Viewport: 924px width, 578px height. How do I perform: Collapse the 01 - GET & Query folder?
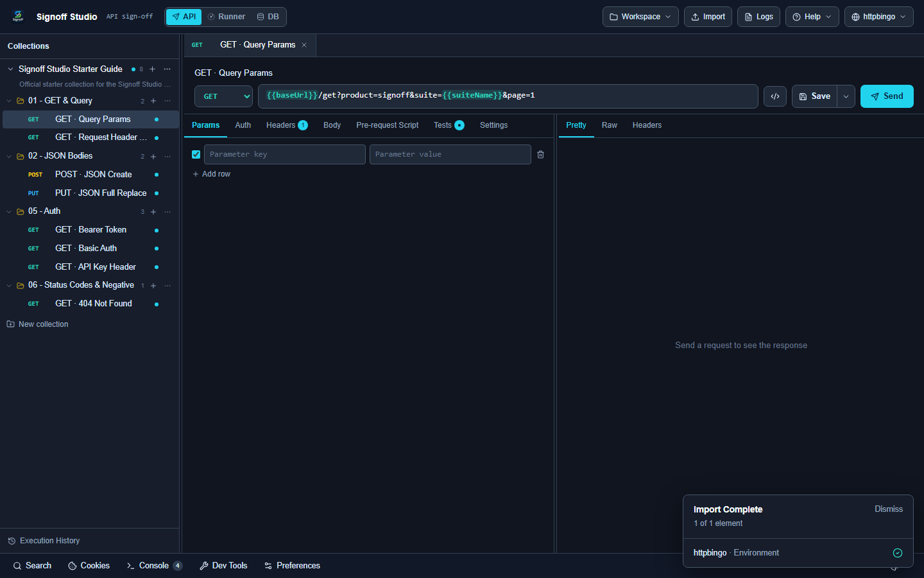tap(9, 101)
